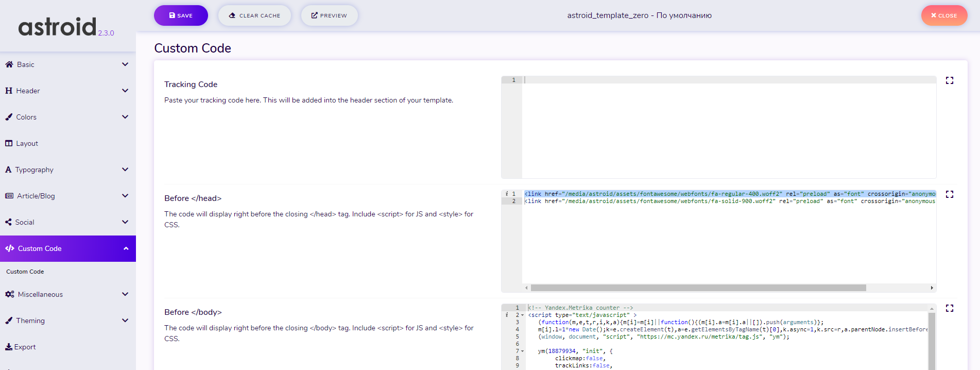The image size is (980, 370).
Task: Click the clickmap:false line
Action: click(x=580, y=358)
